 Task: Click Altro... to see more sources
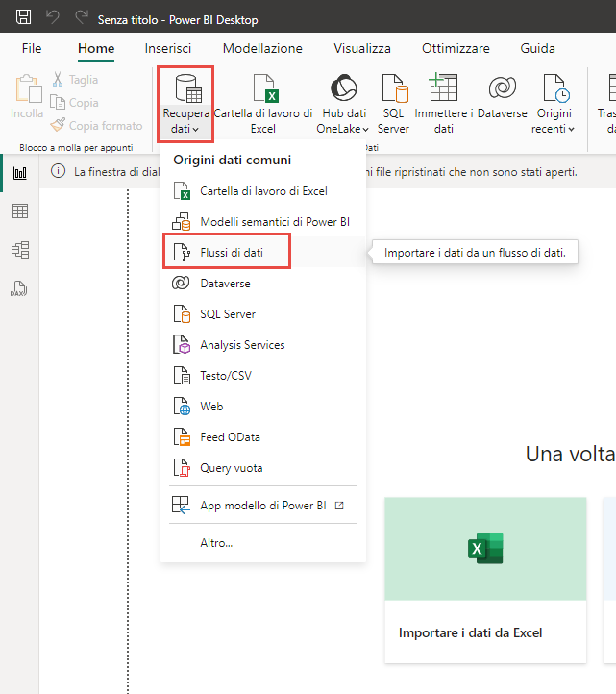coord(263,543)
